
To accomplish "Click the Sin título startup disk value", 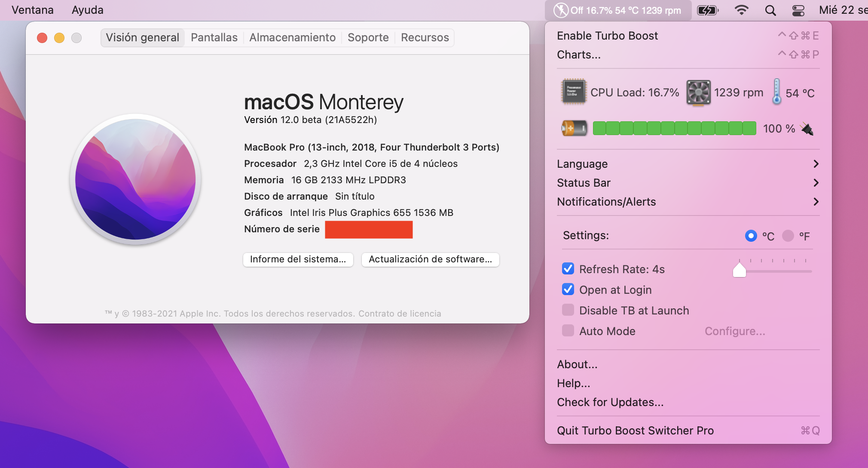I will [x=355, y=196].
